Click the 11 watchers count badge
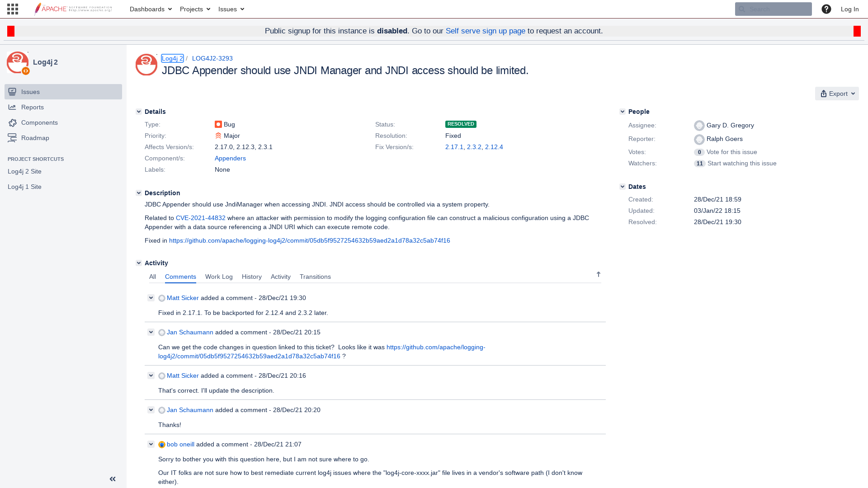This screenshot has width=868, height=488. (x=700, y=164)
